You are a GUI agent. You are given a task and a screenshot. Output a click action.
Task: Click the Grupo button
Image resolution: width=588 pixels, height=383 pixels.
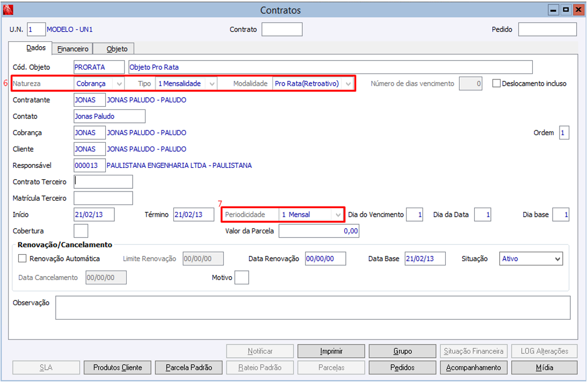pyautogui.click(x=402, y=351)
